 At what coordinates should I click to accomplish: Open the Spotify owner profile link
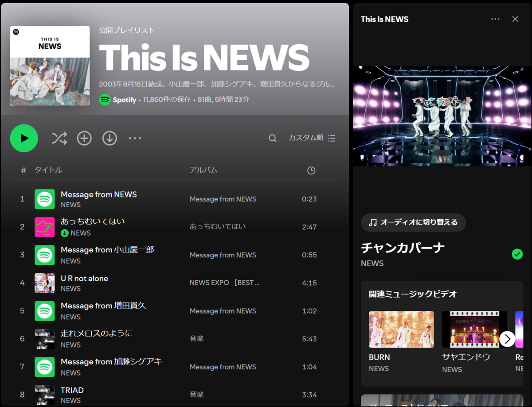(x=125, y=100)
